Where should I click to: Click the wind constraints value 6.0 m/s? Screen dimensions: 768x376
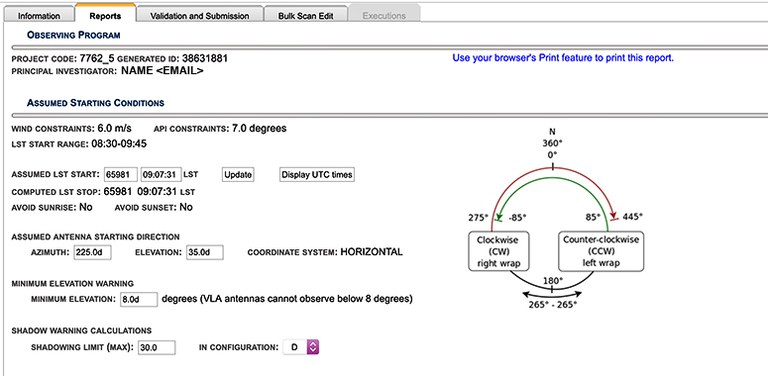pyautogui.click(x=114, y=129)
